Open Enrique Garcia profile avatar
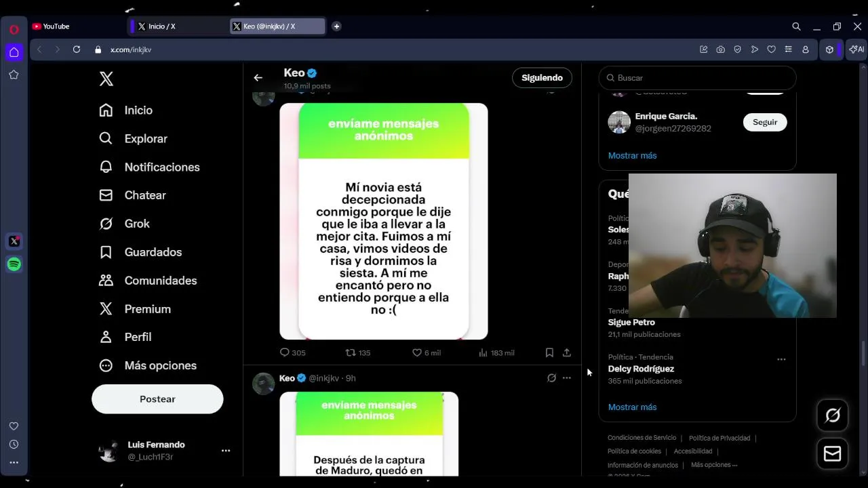This screenshot has height=488, width=868. 619,122
